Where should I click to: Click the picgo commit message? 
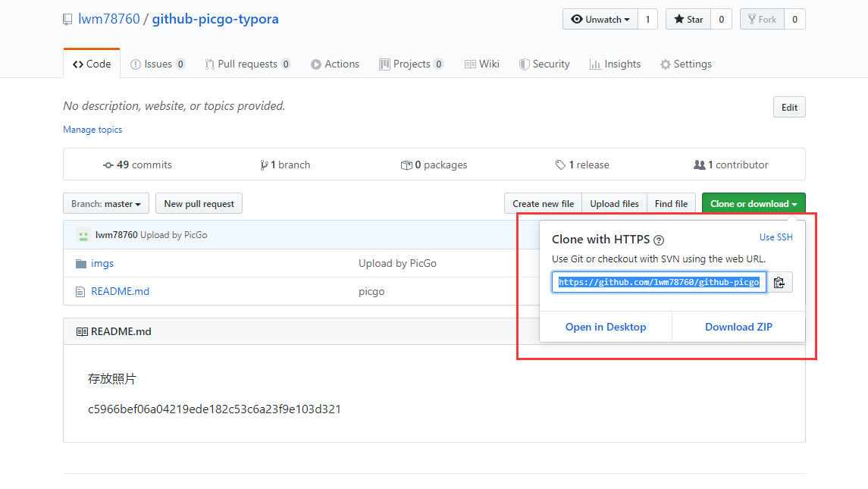(x=371, y=292)
